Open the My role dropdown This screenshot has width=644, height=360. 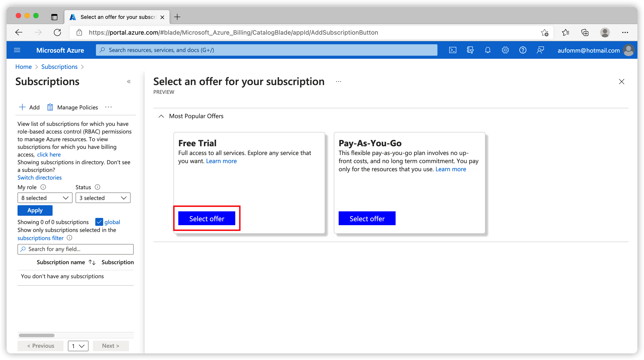[45, 198]
